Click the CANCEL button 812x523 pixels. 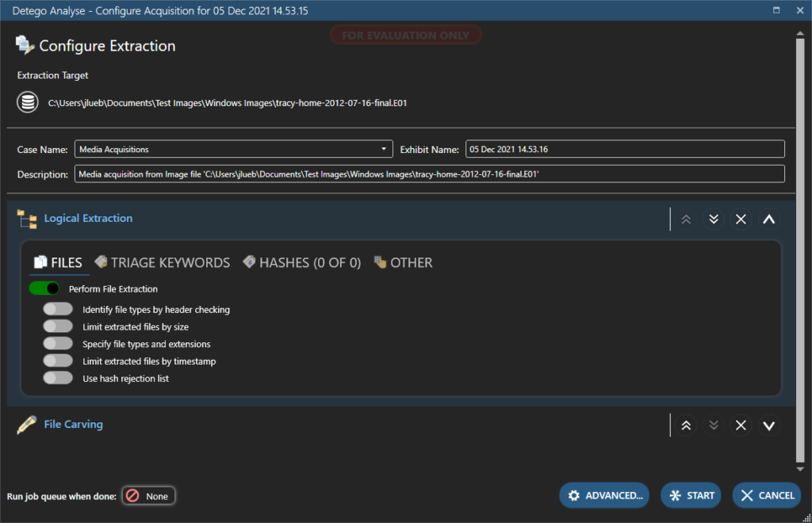[x=767, y=495]
